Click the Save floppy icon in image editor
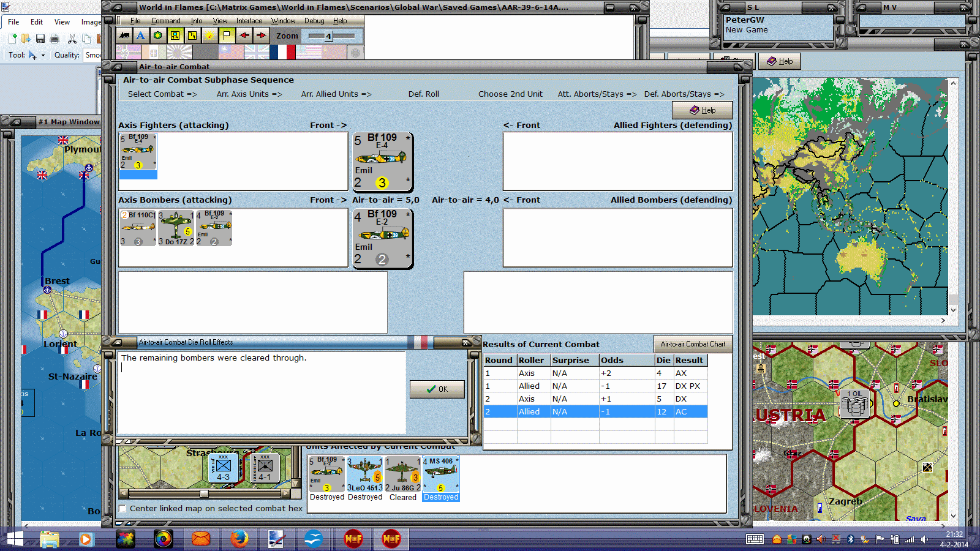 pos(40,39)
